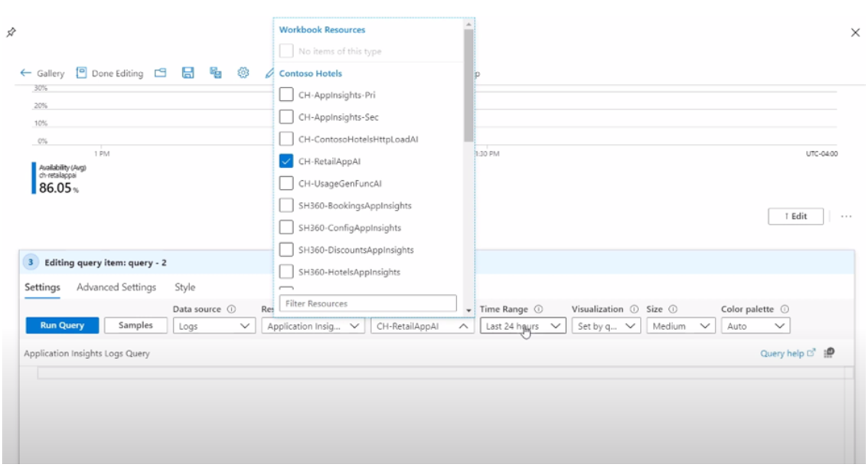Image resolution: width=868 pixels, height=468 pixels.
Task: Click the Save floppy disk icon
Action: coord(188,73)
